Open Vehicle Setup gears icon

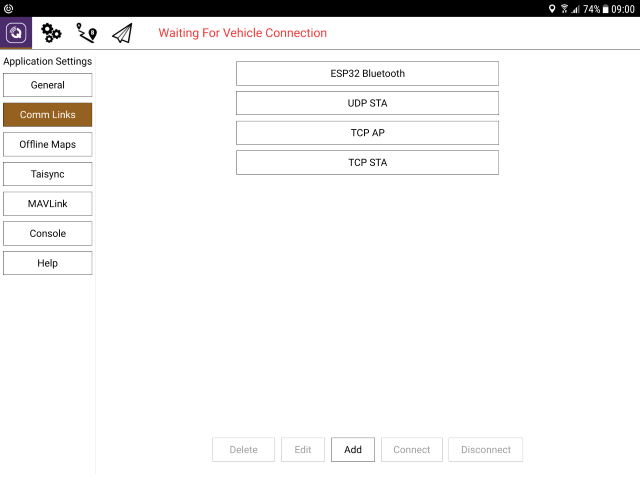point(51,33)
